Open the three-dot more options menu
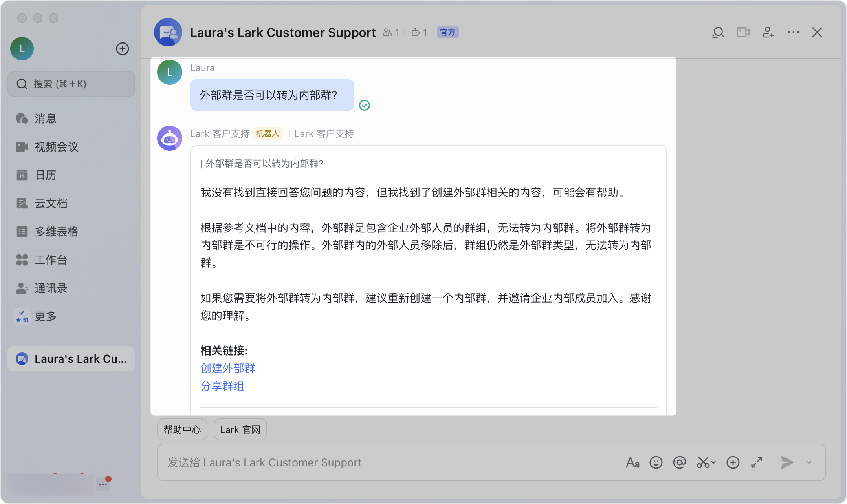The height and width of the screenshot is (504, 847). coord(793,32)
